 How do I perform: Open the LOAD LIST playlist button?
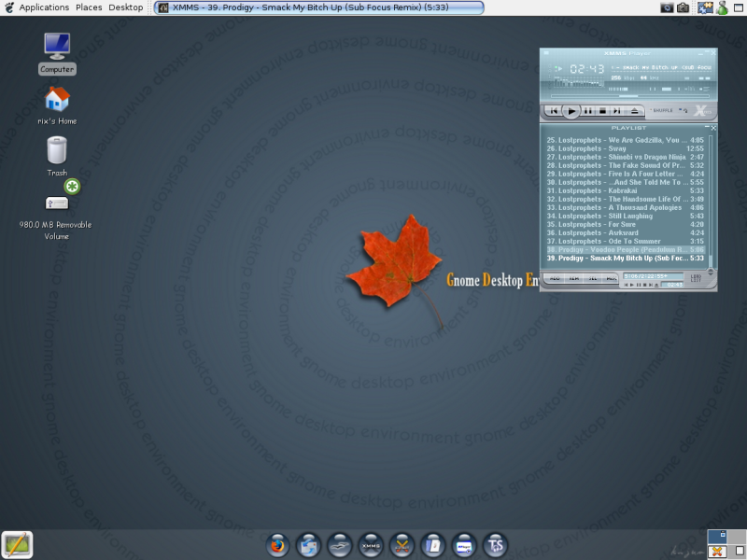[x=696, y=278]
